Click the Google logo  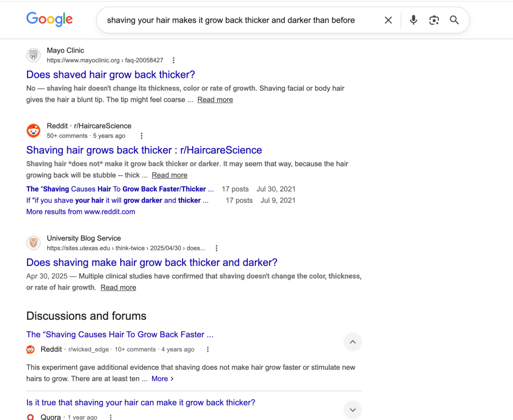coord(49,20)
